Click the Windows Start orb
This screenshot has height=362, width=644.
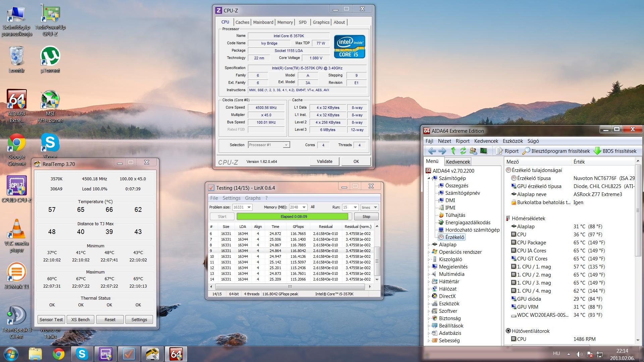coord(11,354)
